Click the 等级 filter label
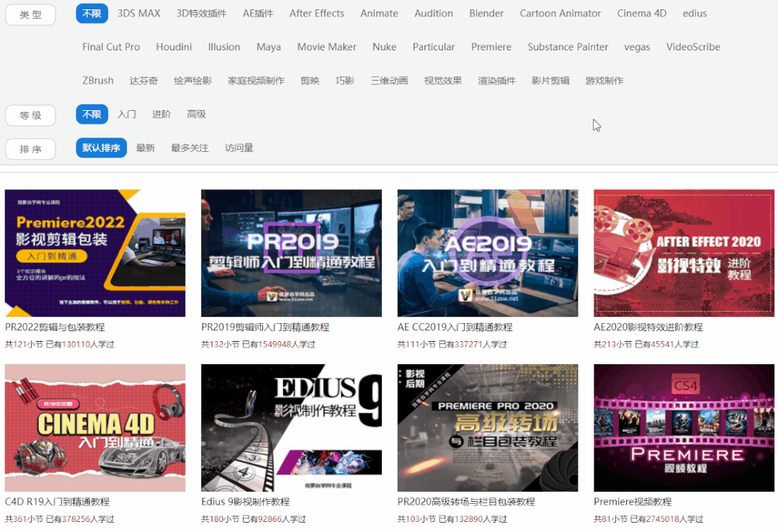The image size is (778, 532). point(30,115)
